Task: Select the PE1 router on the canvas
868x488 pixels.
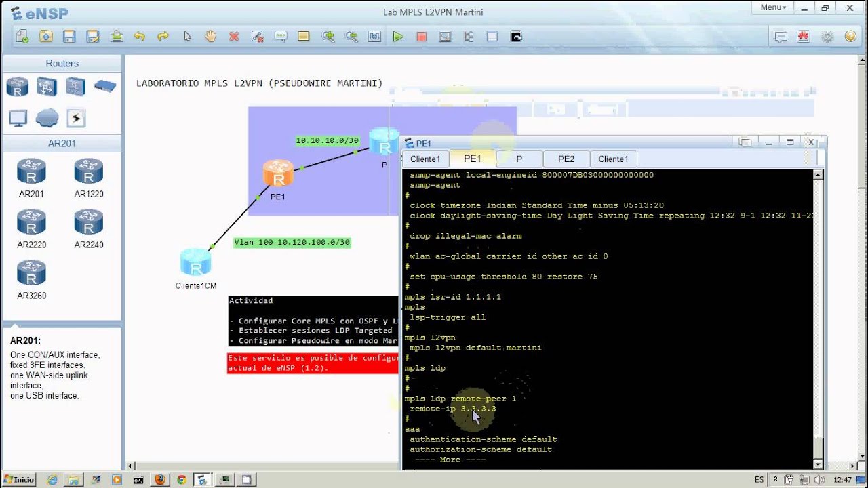Action: coord(278,174)
